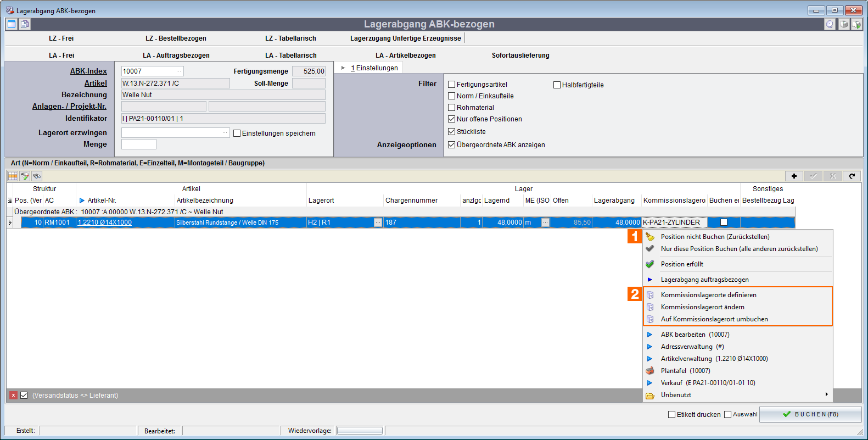Click the Wiedervorlage field in status bar
This screenshot has height=440, width=868.
360,431
